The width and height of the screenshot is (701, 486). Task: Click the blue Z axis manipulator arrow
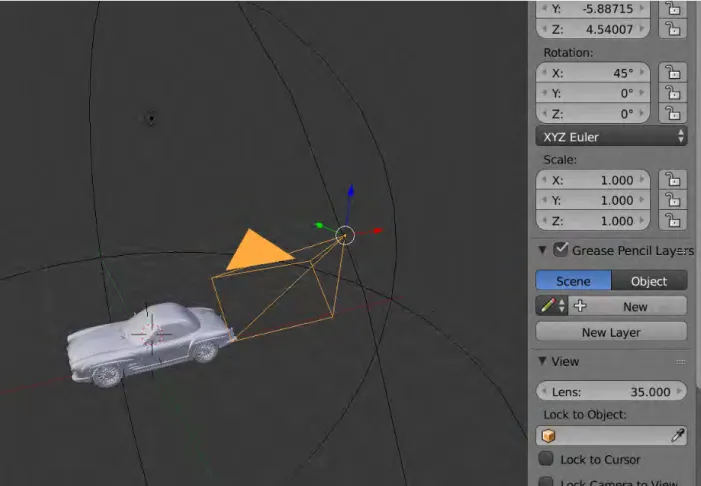351,191
